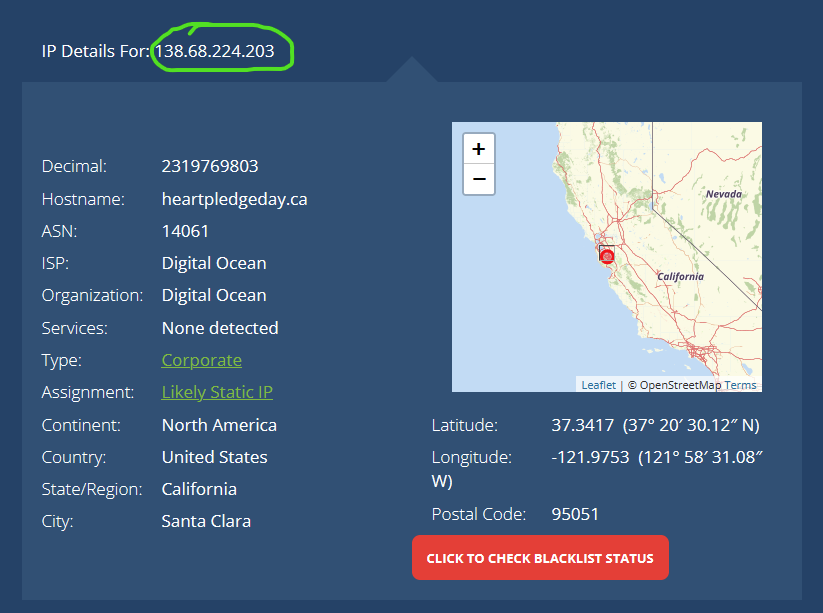This screenshot has width=823, height=613.
Task: Select the postal code 95051
Action: coord(575,514)
